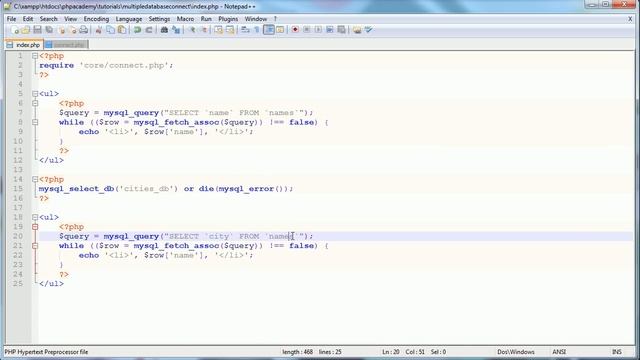Open the Plugins menu
Viewport: 640px width, 360px height.
click(x=228, y=19)
